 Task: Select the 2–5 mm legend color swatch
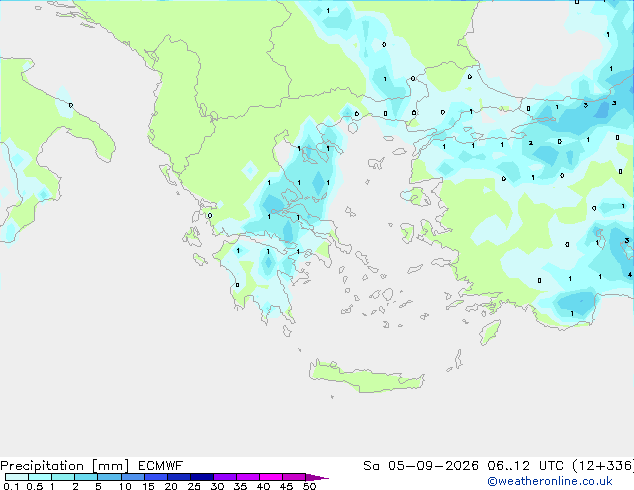[x=86, y=477]
